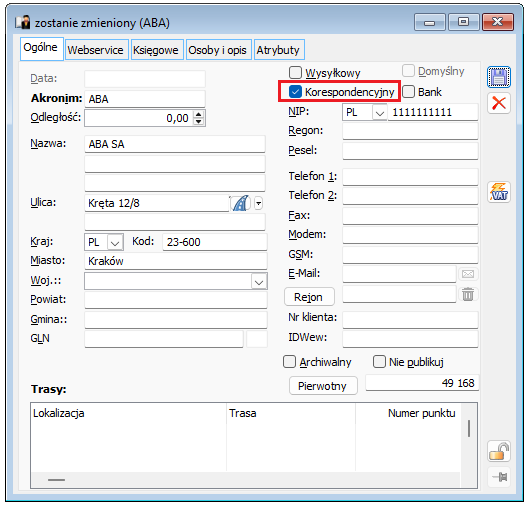Click the open padlock icon

(x=498, y=451)
